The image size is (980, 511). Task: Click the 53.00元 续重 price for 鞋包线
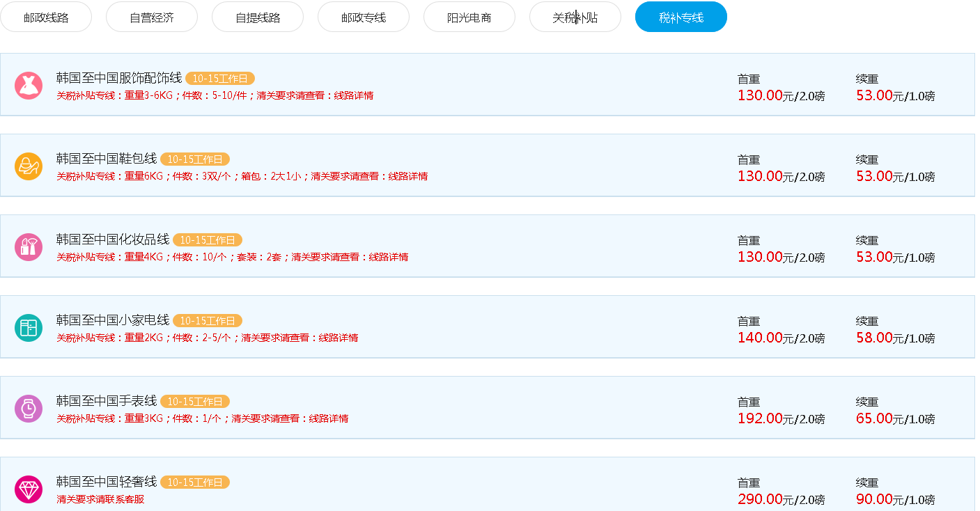pyautogui.click(x=880, y=176)
